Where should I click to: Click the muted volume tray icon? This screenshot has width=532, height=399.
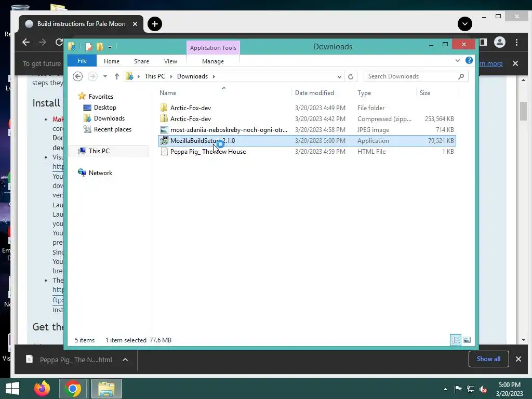tap(484, 389)
